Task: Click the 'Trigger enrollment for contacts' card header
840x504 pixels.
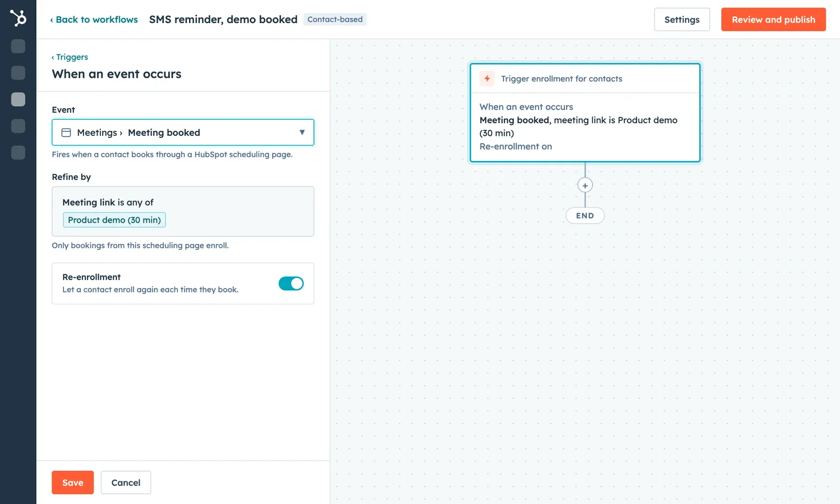Action: coord(585,79)
